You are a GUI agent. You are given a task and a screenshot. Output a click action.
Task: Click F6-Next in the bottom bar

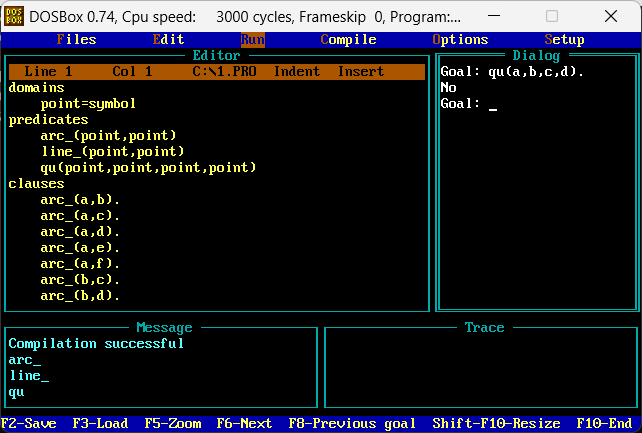click(244, 423)
